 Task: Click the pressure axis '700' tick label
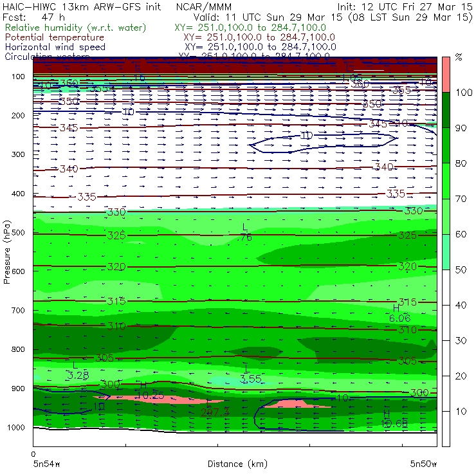click(18, 310)
